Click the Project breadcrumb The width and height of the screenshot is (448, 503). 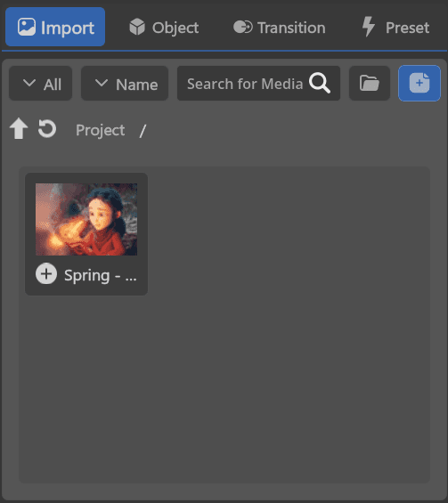[x=100, y=130]
